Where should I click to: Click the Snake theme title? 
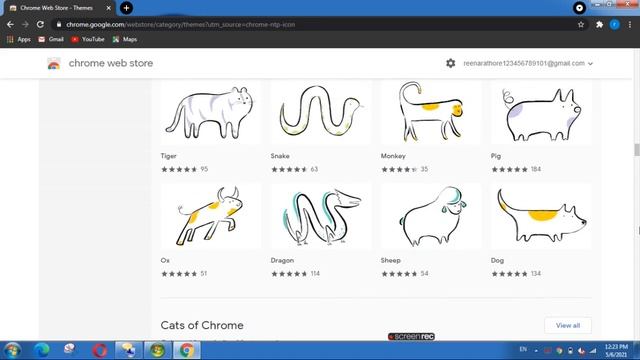280,156
